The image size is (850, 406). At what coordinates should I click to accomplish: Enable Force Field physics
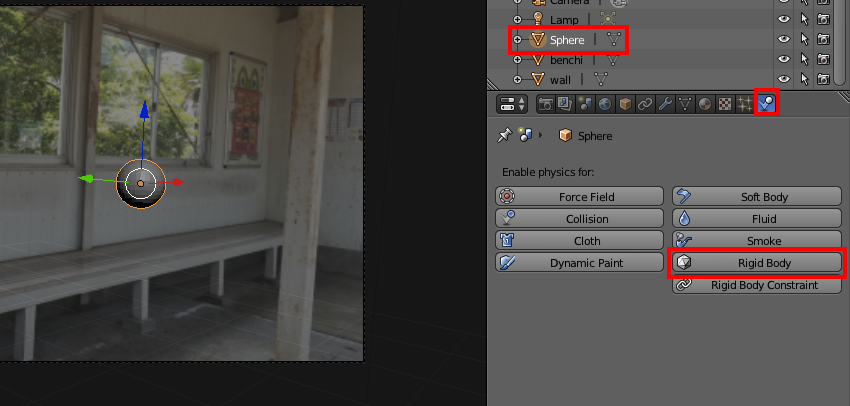point(579,196)
